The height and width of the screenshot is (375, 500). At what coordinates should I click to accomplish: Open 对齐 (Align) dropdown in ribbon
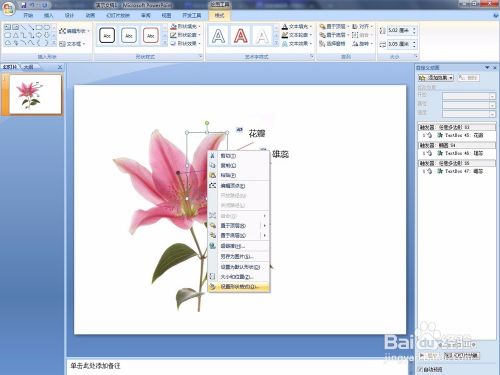tap(362, 26)
